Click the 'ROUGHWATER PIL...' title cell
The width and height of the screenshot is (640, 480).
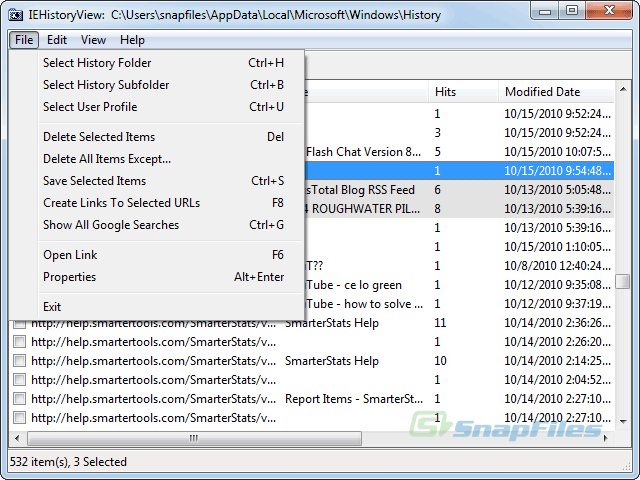coord(365,209)
